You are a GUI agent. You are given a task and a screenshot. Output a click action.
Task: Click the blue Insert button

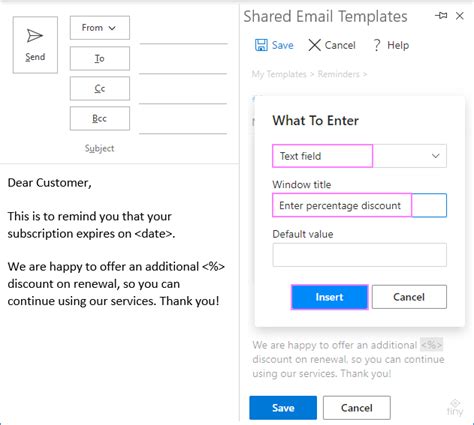330,297
